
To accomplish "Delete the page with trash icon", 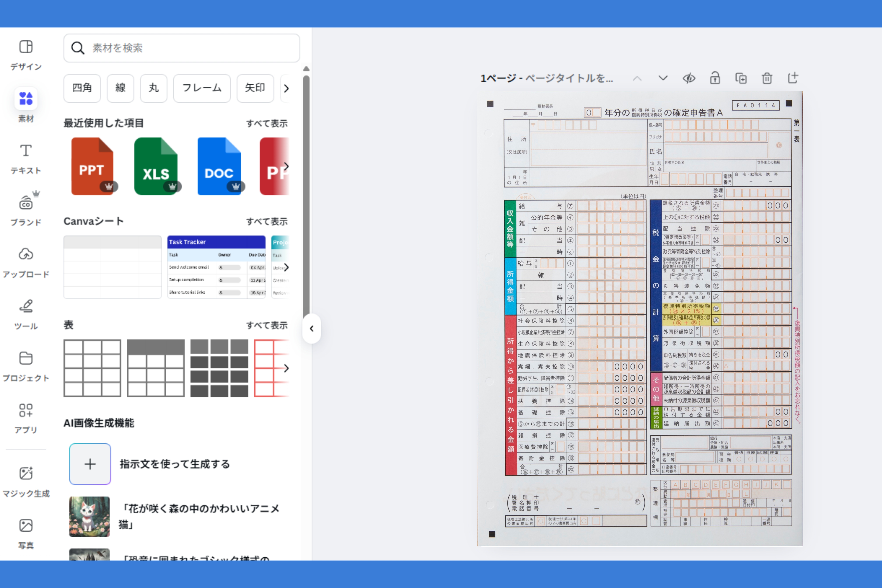I will [x=767, y=78].
